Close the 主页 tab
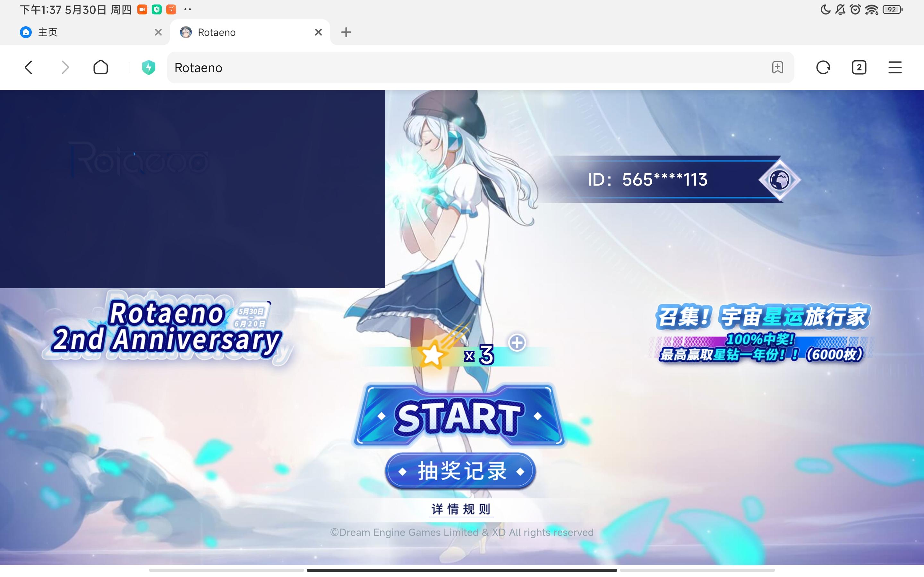This screenshot has width=924, height=577. [x=158, y=32]
